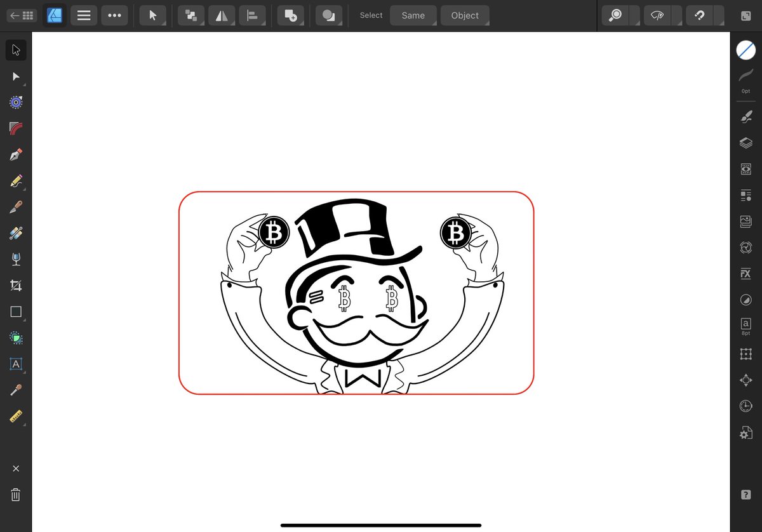This screenshot has height=532, width=762.
Task: Select the Shape Builder tool
Action: tap(16, 338)
